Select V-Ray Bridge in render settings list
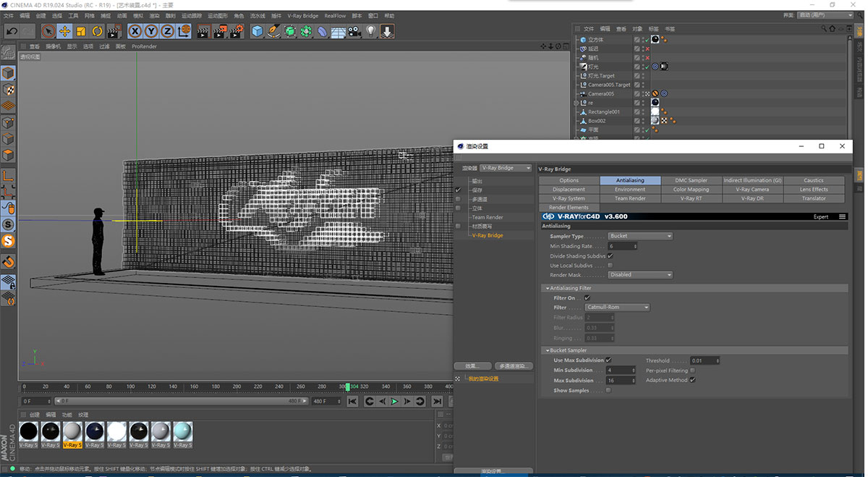The image size is (868, 477). pos(488,235)
